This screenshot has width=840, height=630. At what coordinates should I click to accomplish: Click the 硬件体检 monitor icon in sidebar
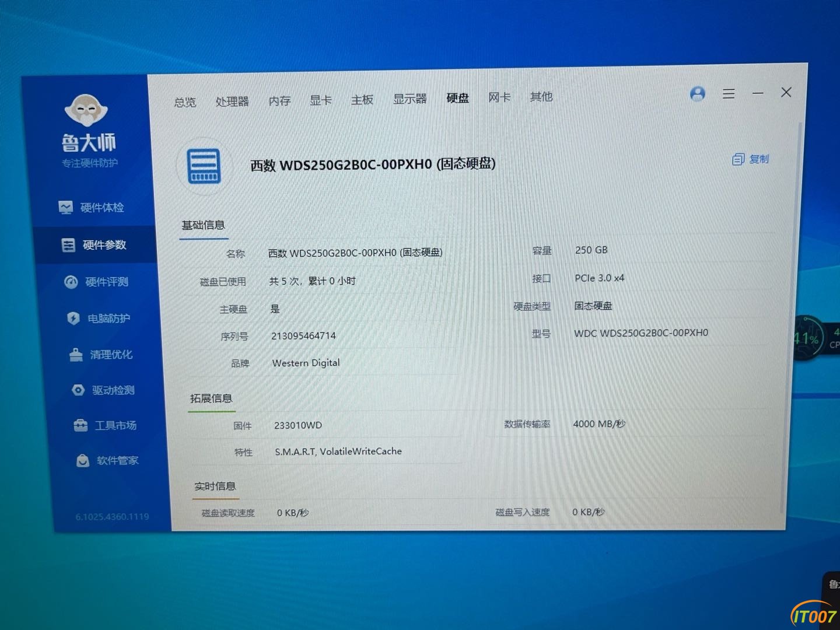click(65, 208)
